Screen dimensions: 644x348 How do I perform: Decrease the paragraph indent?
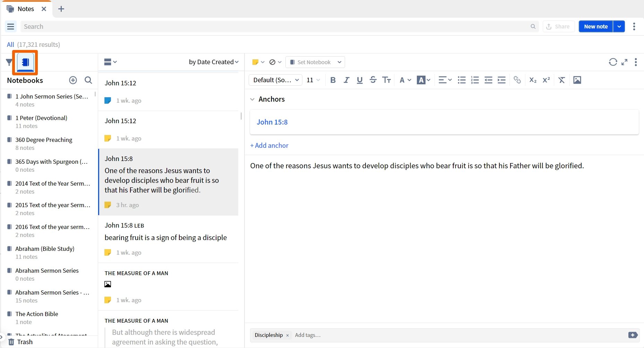[488, 80]
